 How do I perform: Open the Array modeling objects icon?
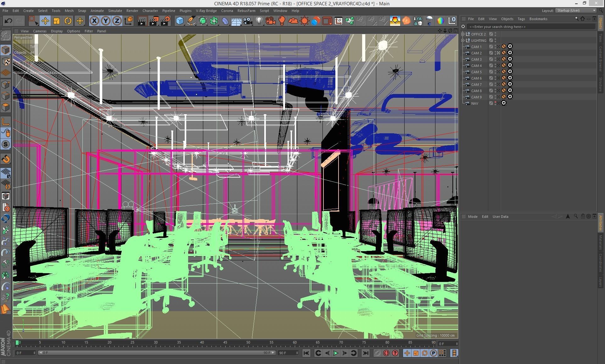214,21
